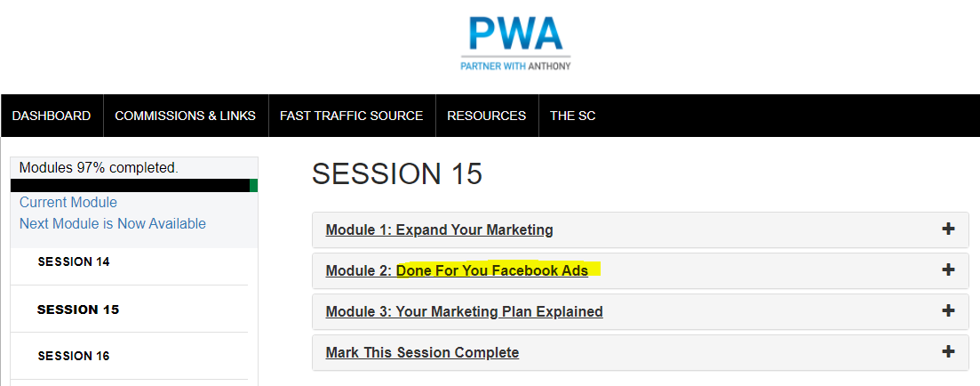Select Session 15 in the sidebar

(78, 310)
